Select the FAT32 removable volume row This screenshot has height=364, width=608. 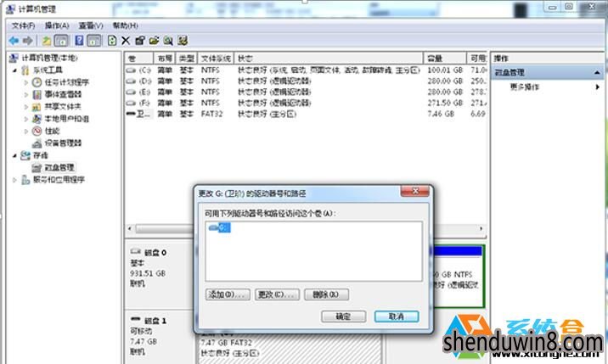click(306, 114)
